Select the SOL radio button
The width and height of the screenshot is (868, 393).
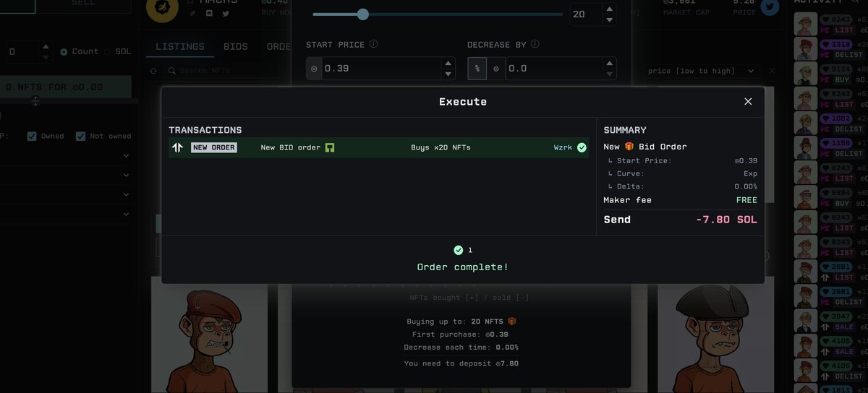click(x=108, y=52)
